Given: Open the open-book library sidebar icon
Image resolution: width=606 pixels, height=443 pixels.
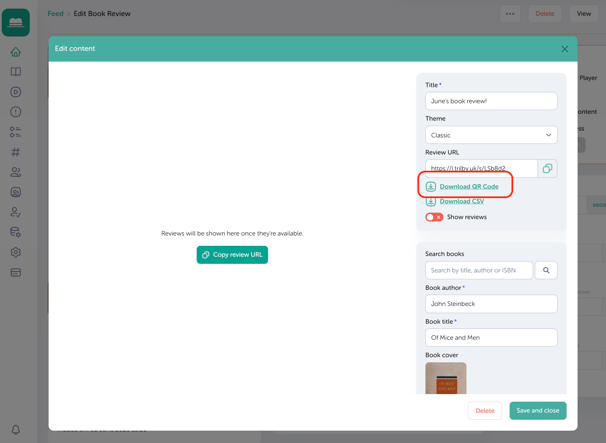Looking at the screenshot, I should [15, 72].
